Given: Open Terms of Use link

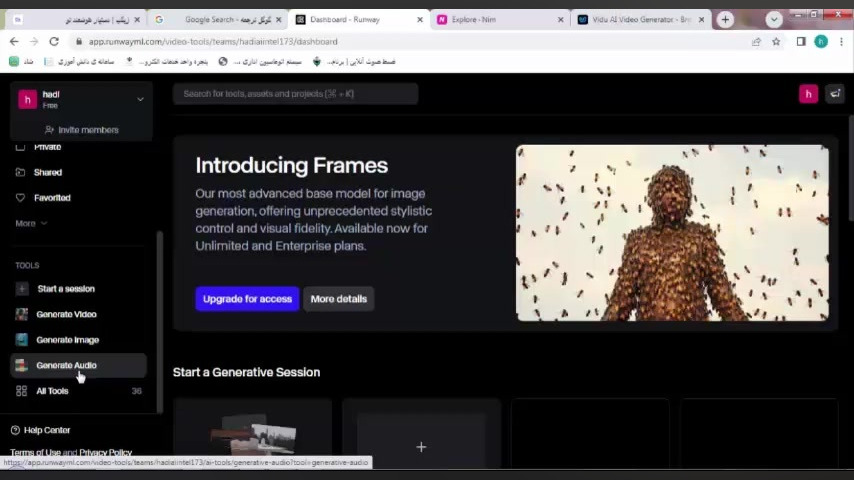Looking at the screenshot, I should click(x=35, y=452).
